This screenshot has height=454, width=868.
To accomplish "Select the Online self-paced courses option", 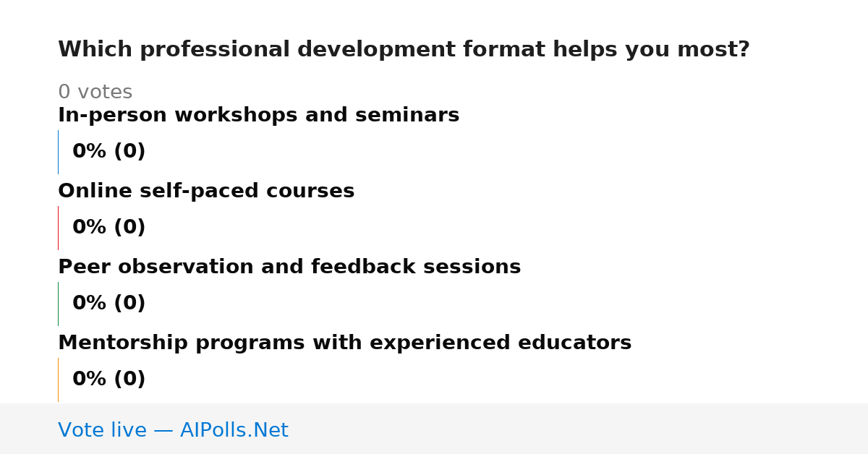I will [206, 192].
